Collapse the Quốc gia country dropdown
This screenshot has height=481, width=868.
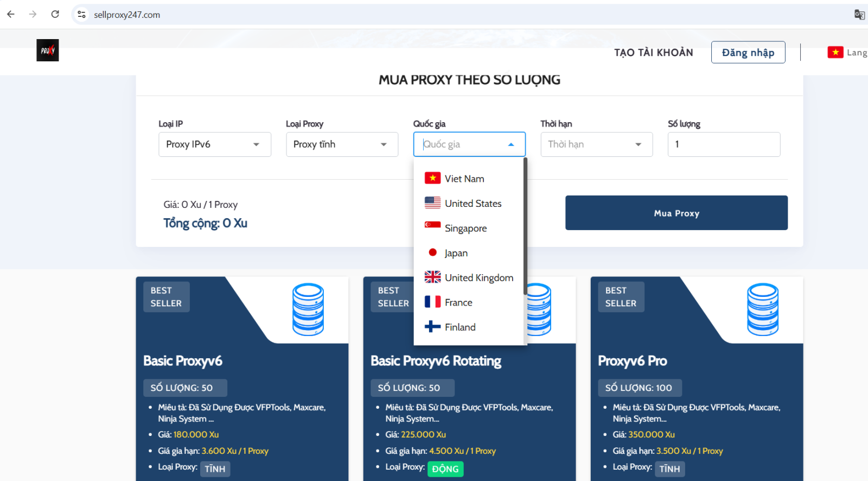(x=510, y=144)
